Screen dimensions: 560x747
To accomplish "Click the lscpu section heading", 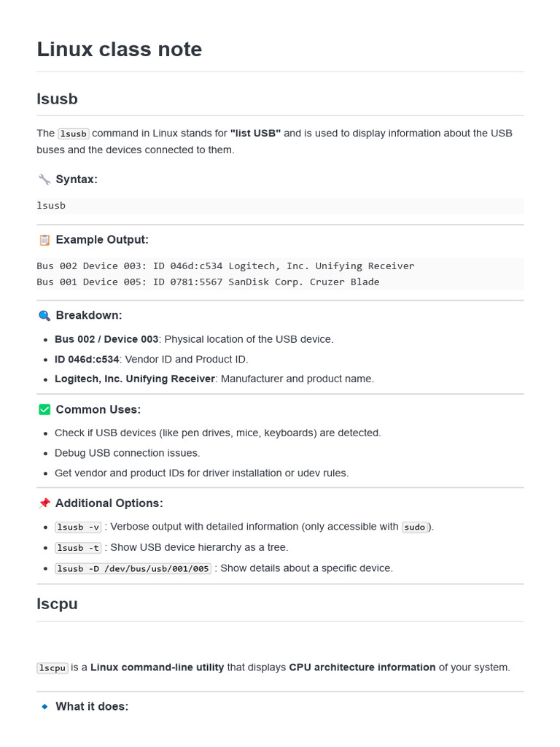I will (x=57, y=603).
